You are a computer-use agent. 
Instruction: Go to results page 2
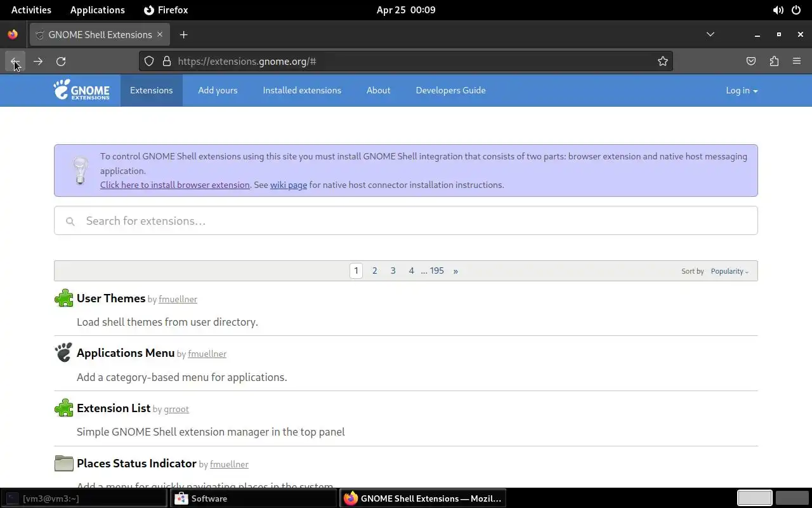coord(375,271)
